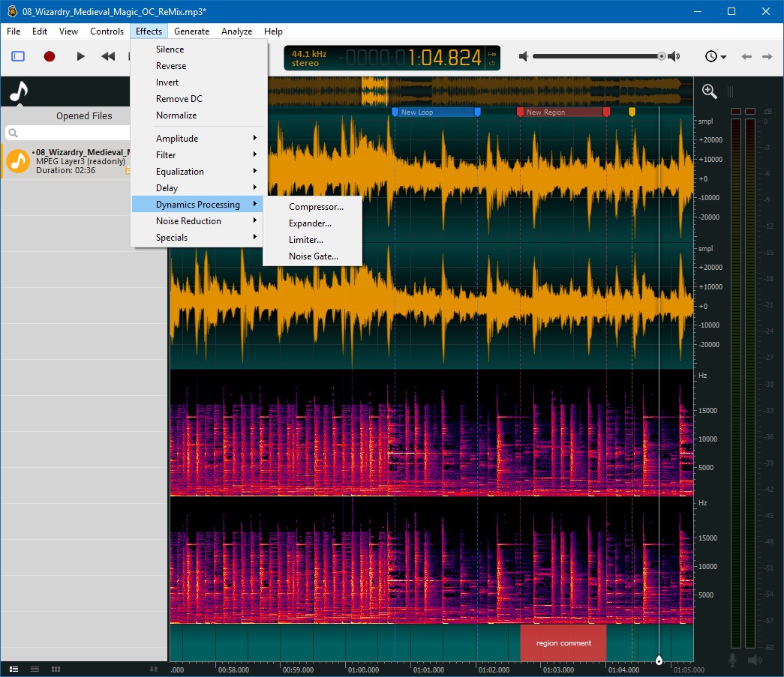
Task: Switch file list to detailed list view
Action: [x=14, y=669]
